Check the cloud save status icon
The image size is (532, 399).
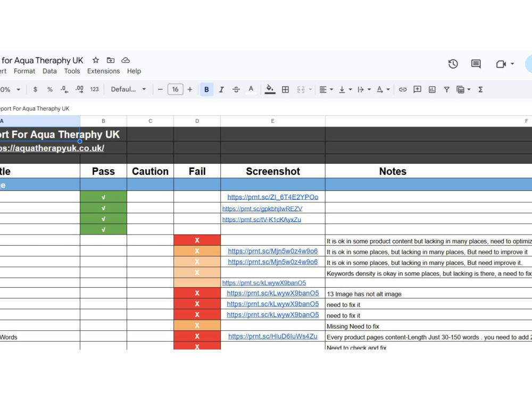coord(126,61)
